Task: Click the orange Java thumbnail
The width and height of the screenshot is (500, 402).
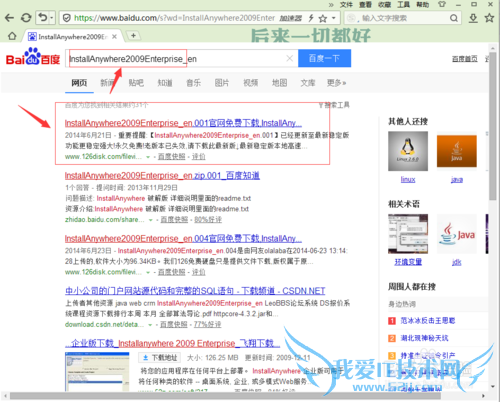Action: (457, 151)
